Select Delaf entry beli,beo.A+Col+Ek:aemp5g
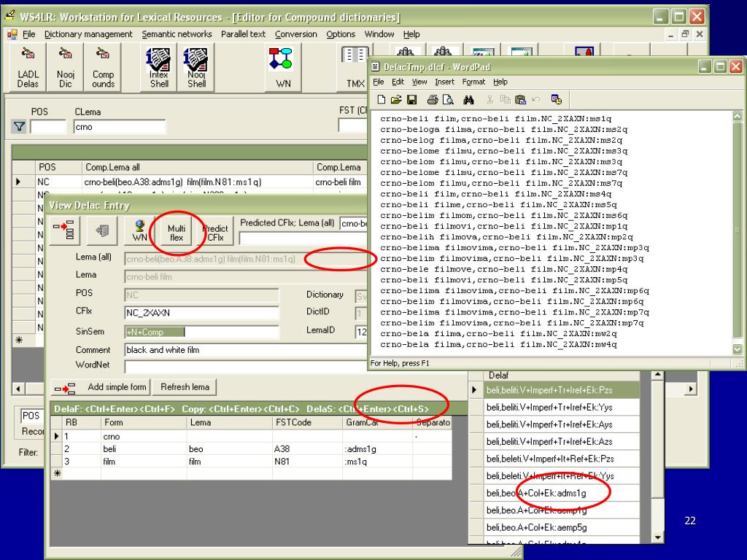The height and width of the screenshot is (560, 747). [x=561, y=528]
